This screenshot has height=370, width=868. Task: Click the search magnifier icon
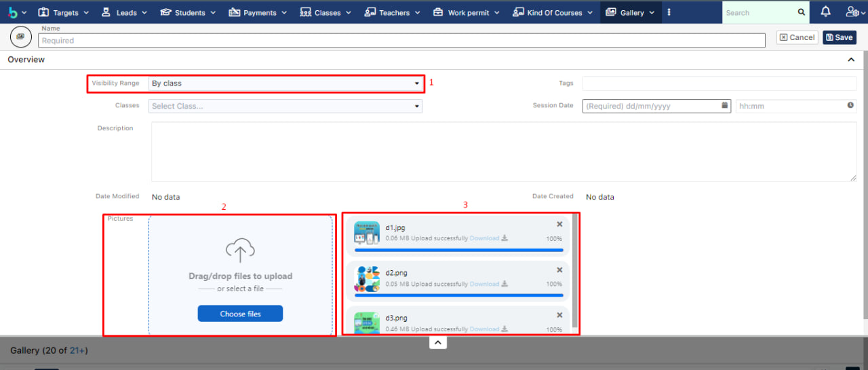pyautogui.click(x=801, y=12)
